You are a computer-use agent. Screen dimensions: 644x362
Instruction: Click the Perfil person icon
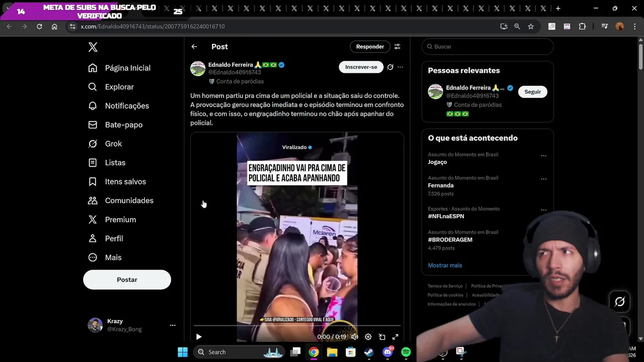[93, 238]
